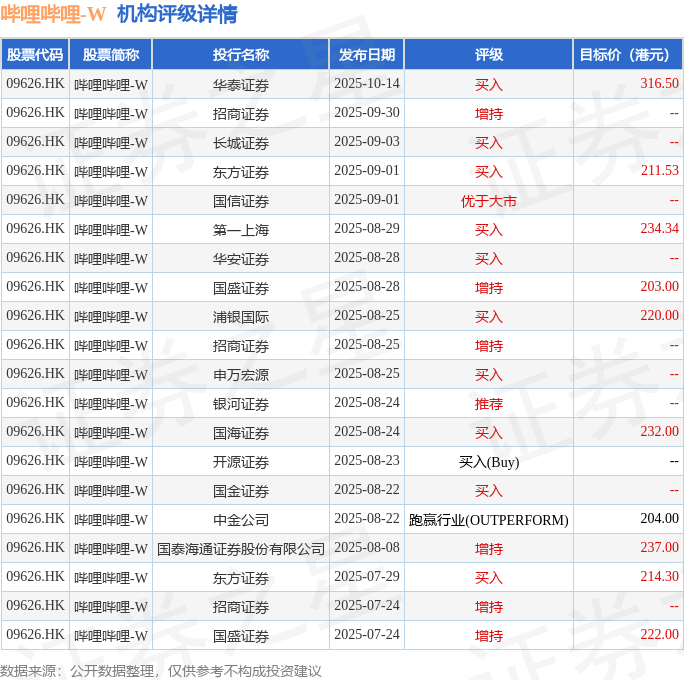Click the 目标价(港元) column header
Viewport: 684px width, 680px height.
[627, 55]
